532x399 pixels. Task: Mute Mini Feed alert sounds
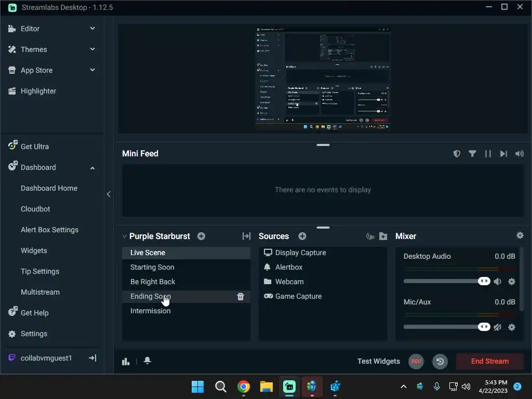click(520, 154)
